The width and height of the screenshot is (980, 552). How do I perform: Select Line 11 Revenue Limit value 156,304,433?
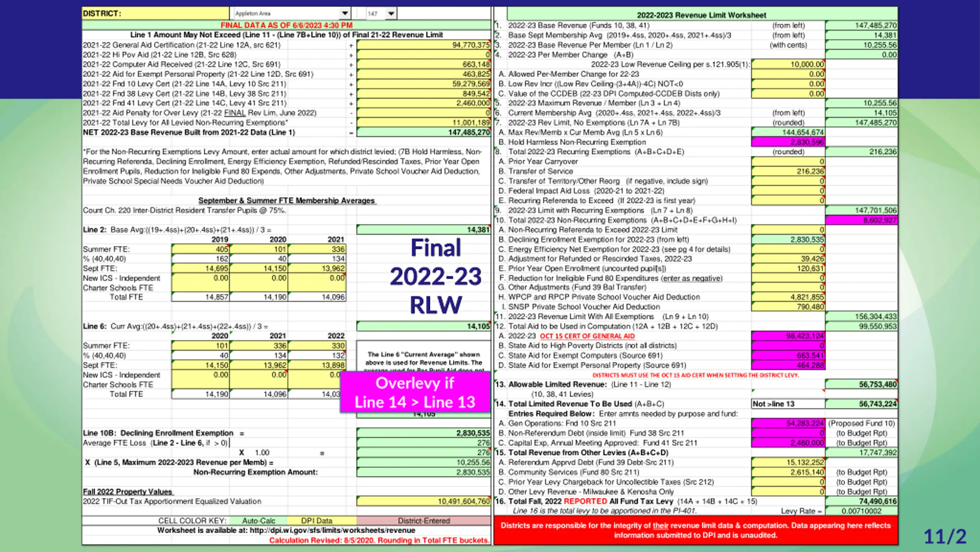pyautogui.click(x=861, y=317)
